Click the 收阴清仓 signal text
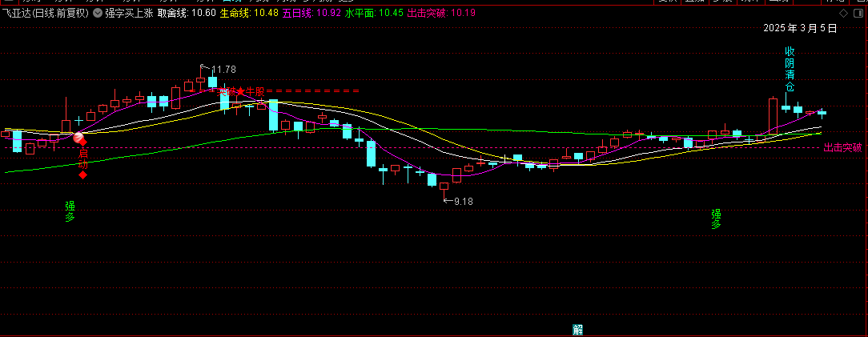 [x=790, y=69]
